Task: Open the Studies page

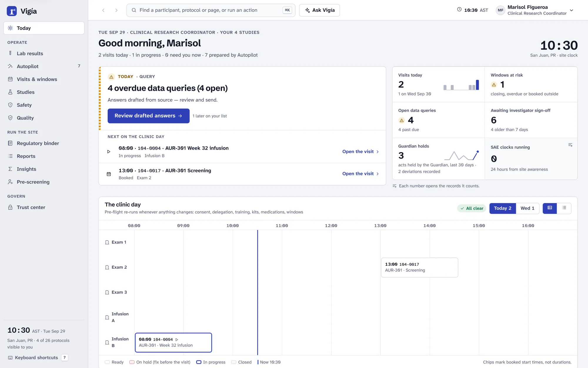Action: click(44, 92)
